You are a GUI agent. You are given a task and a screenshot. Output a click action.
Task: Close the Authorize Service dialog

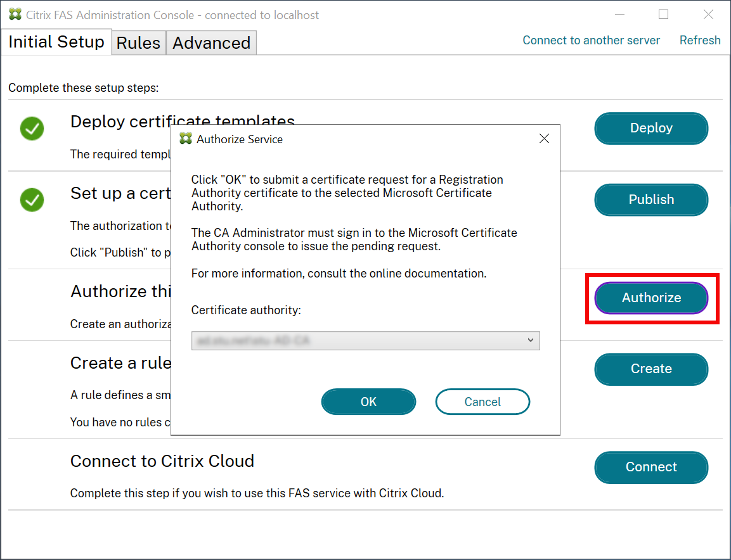[543, 139]
